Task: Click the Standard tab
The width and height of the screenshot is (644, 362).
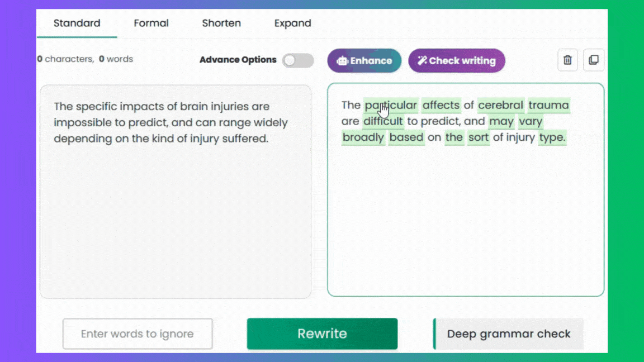Action: click(77, 23)
